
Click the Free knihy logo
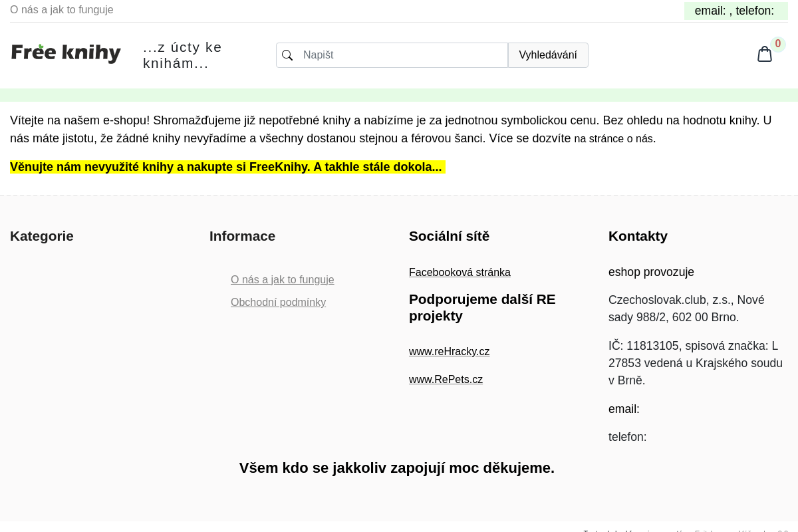[66, 53]
